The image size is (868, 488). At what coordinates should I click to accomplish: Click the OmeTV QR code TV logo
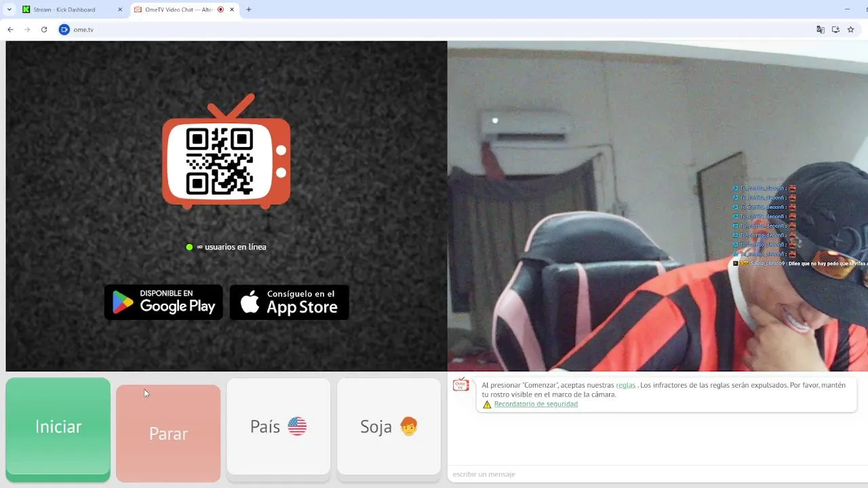(x=226, y=152)
